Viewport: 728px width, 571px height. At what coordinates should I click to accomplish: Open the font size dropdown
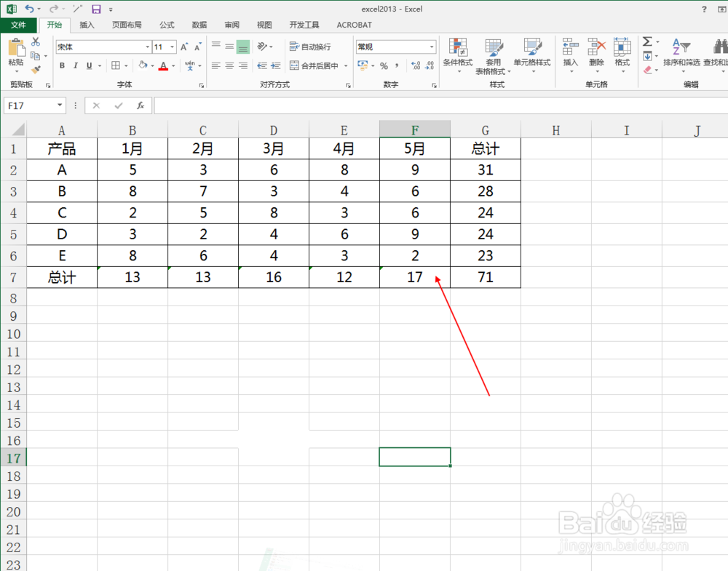pyautogui.click(x=172, y=47)
